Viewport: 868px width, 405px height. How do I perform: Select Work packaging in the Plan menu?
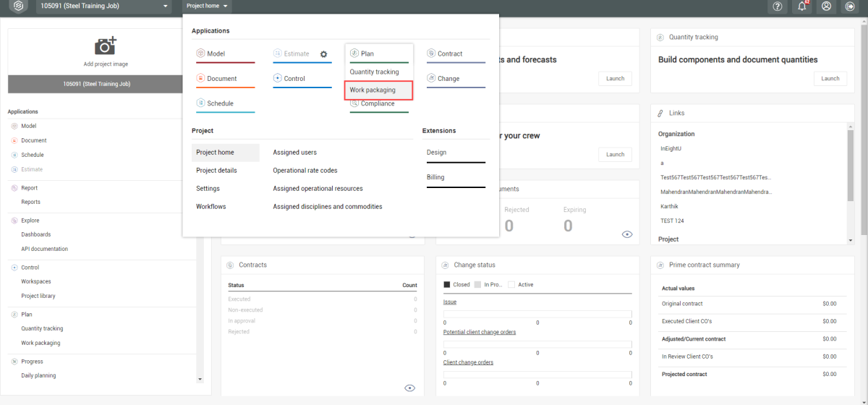pyautogui.click(x=373, y=90)
